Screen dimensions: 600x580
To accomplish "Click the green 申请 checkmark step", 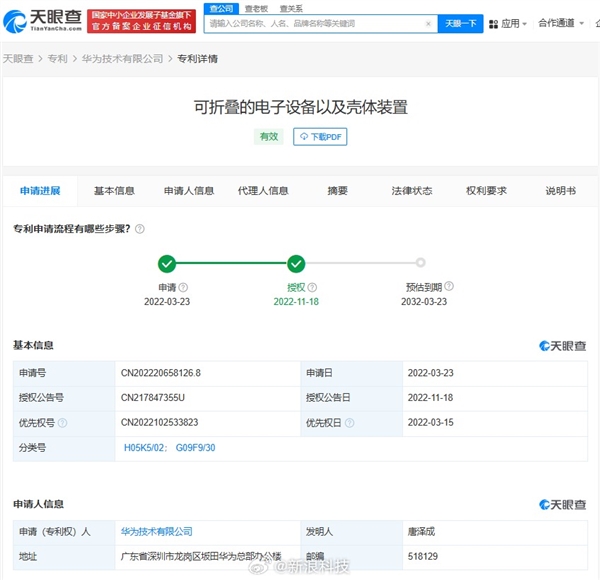I will (x=167, y=263).
